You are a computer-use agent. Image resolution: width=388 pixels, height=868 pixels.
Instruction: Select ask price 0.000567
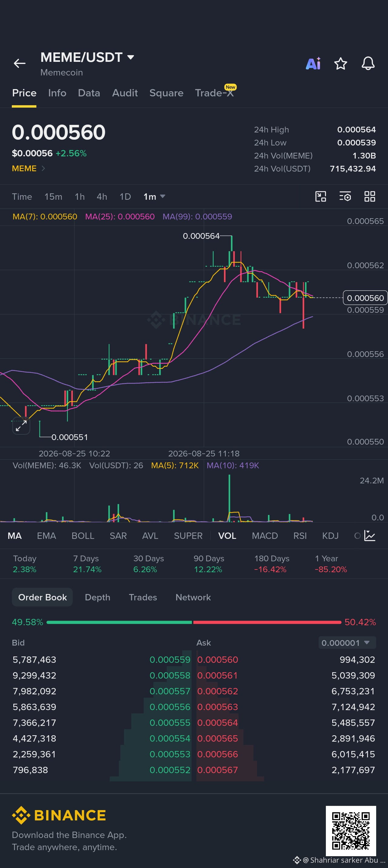[x=217, y=770]
